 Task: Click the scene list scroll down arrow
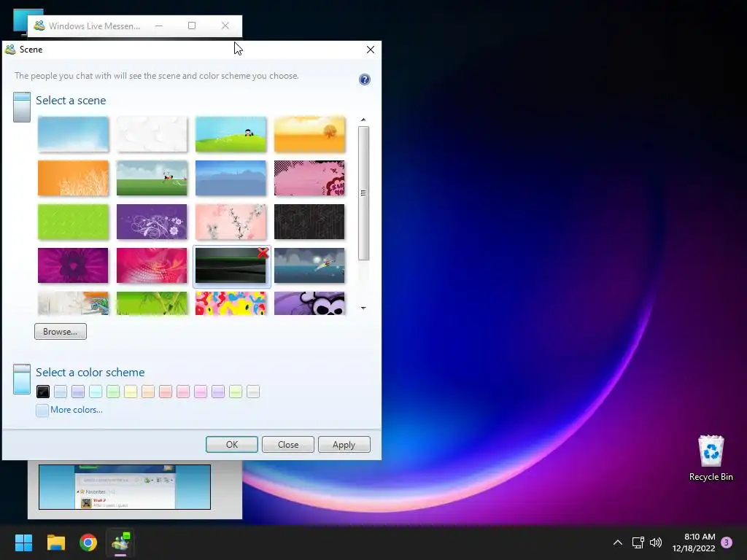[x=363, y=308]
